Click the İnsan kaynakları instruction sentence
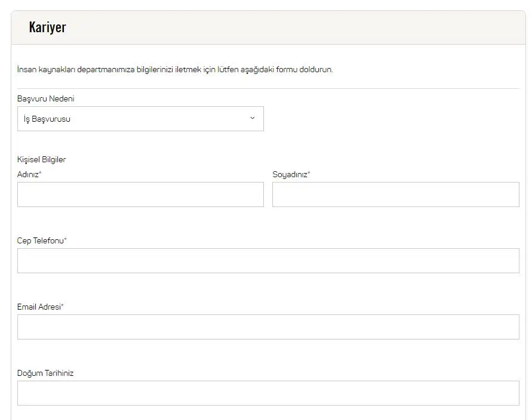 pos(175,69)
